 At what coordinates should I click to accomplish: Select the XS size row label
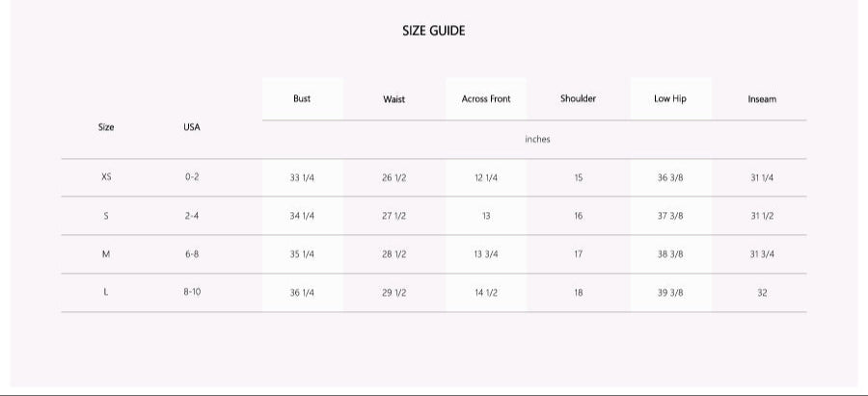click(x=106, y=177)
